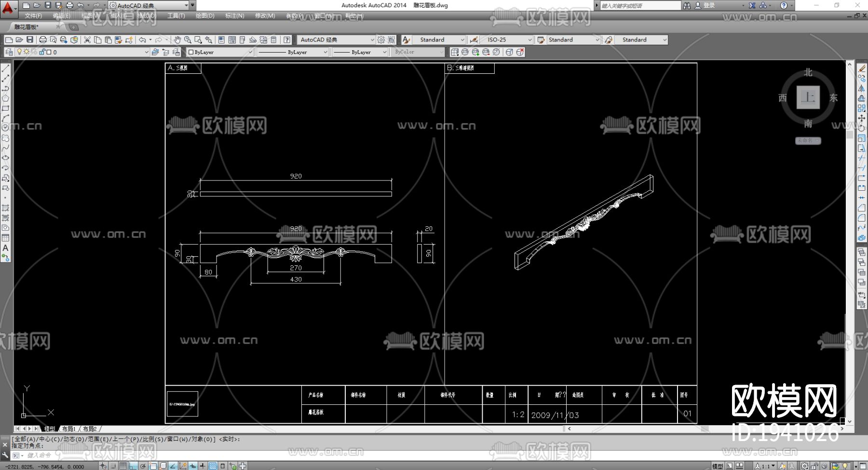Open the 修改(M) menu
Screen dimensions: 868x470
[265, 16]
